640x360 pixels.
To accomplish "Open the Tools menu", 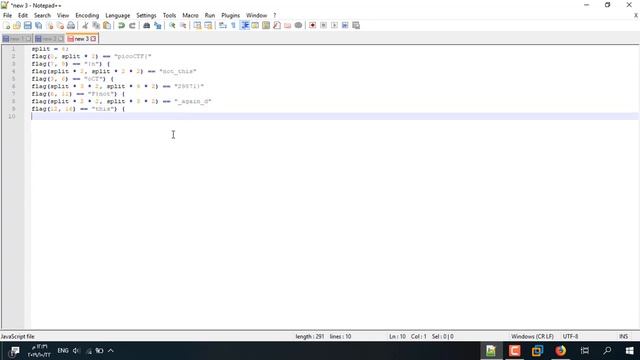I will pos(169,16).
